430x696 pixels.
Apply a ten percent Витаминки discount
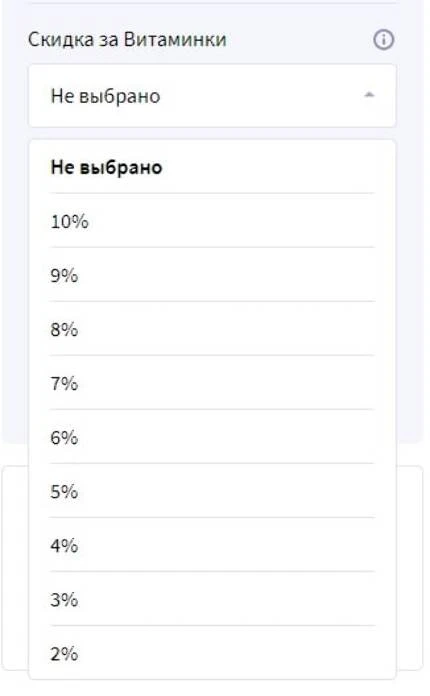212,221
